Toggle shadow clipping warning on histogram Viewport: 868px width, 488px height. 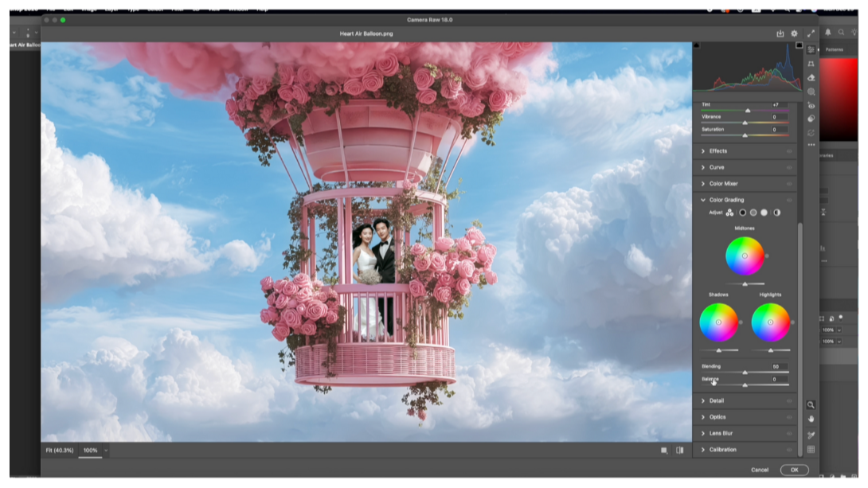[x=697, y=45]
